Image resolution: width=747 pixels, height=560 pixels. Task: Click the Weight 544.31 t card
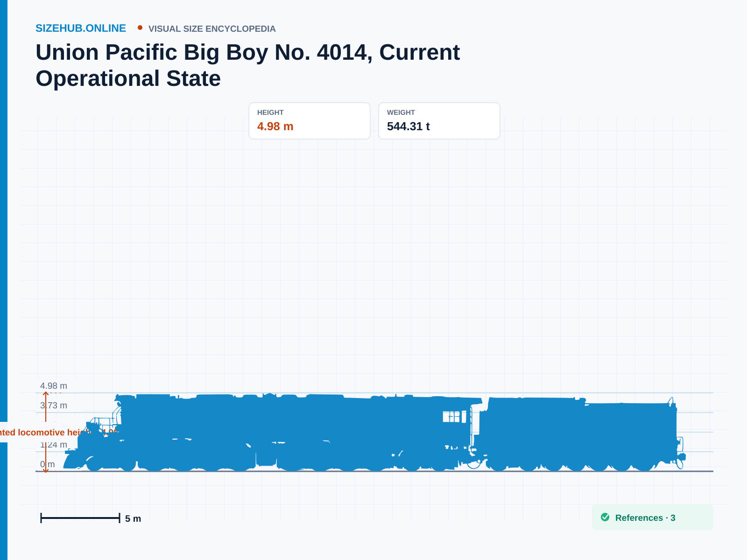(x=439, y=121)
